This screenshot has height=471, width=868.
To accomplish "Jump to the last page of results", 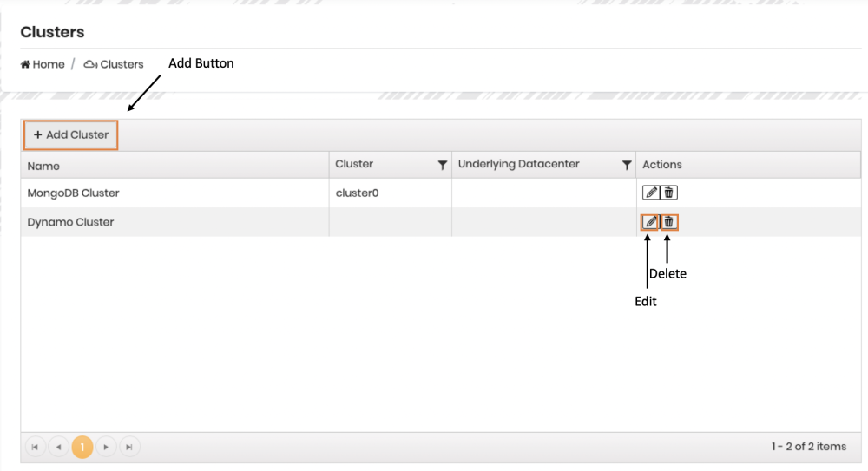I will [128, 447].
